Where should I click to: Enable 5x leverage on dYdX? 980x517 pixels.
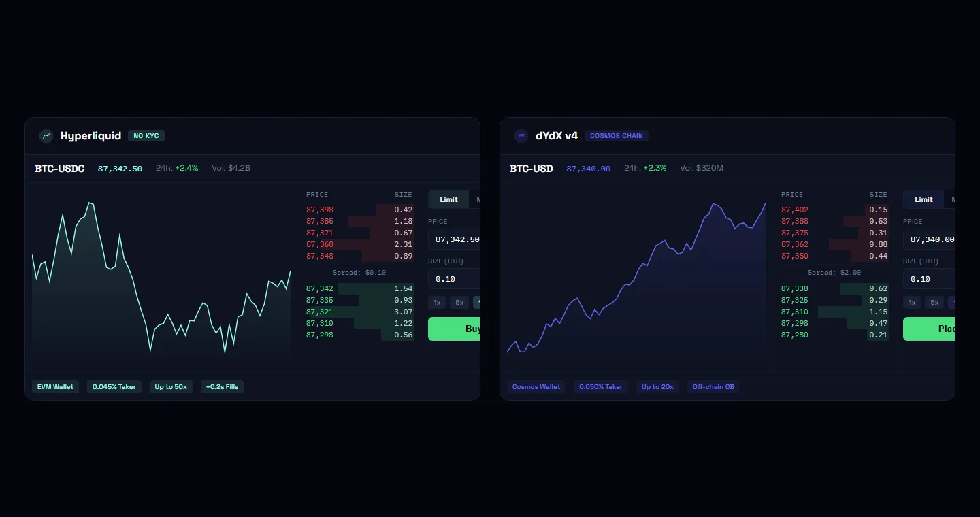pyautogui.click(x=934, y=302)
